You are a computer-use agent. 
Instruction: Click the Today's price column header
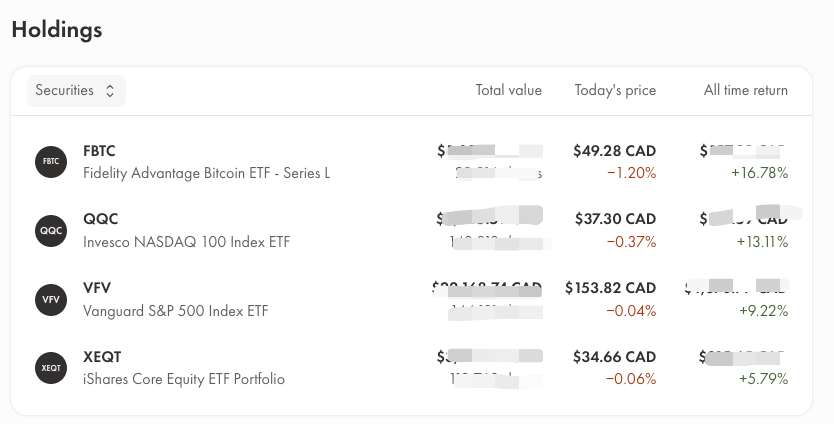point(615,90)
